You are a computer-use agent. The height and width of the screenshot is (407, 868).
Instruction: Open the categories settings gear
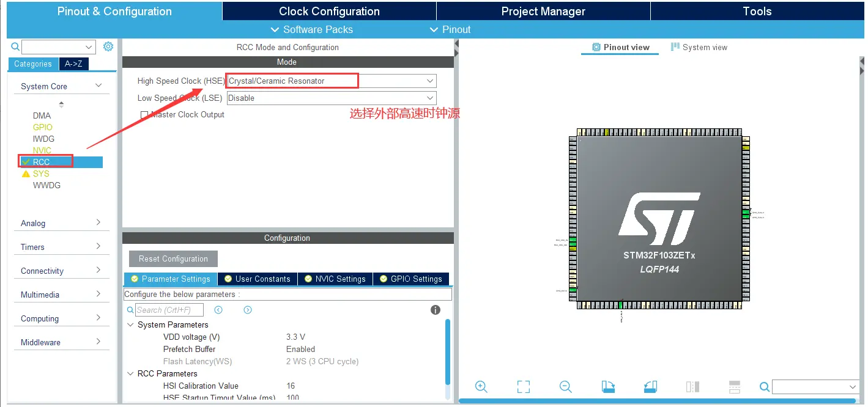(x=108, y=46)
